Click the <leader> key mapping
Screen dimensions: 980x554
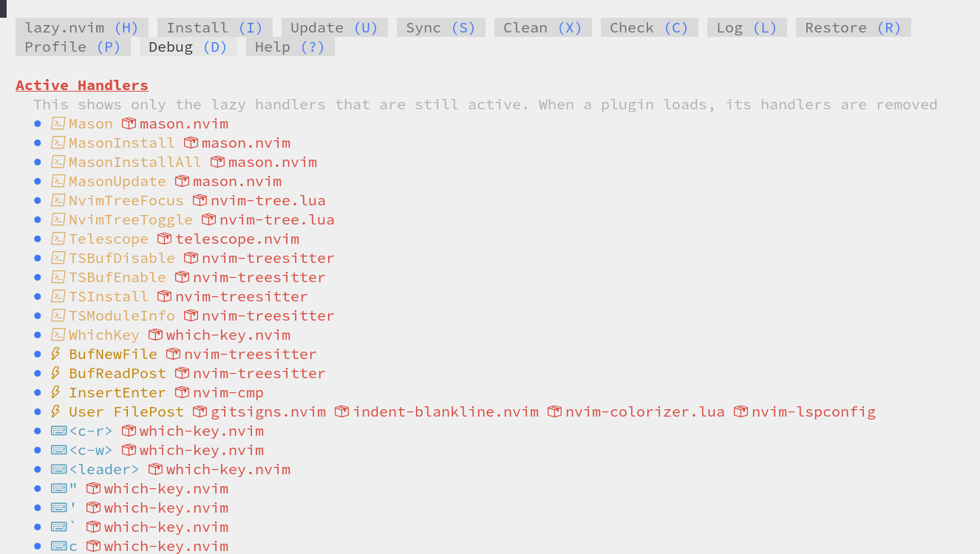(104, 469)
